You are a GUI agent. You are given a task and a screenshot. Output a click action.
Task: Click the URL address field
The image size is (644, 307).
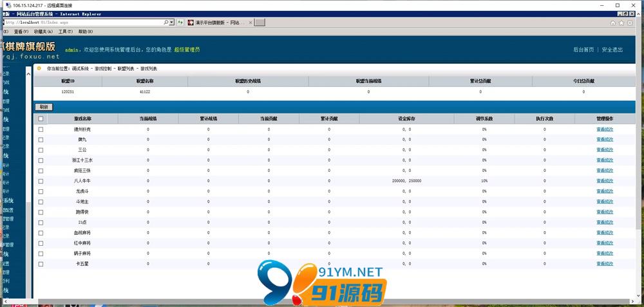[x=82, y=23]
